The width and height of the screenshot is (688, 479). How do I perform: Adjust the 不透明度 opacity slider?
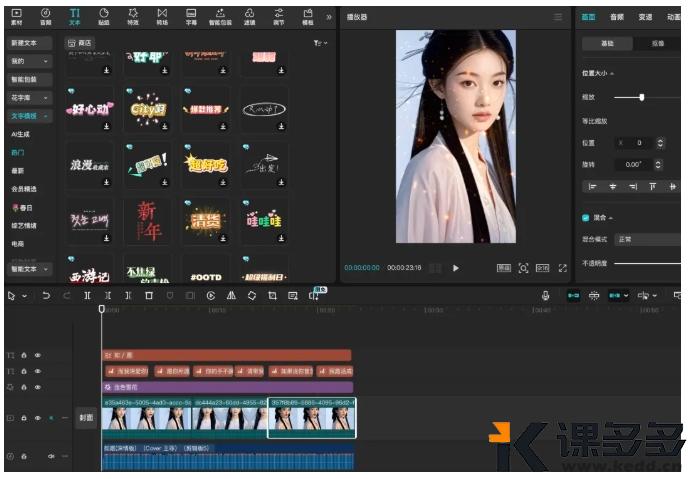(x=647, y=263)
